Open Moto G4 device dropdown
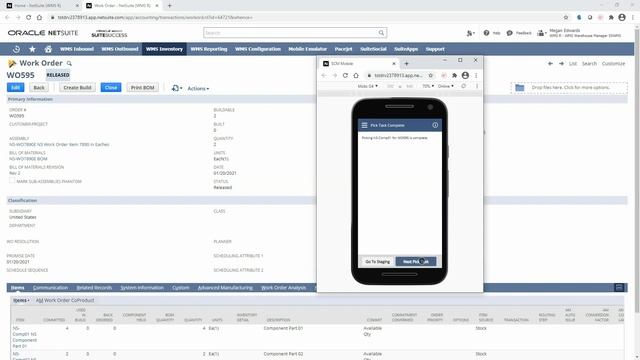This screenshot has width=640, height=360. (367, 86)
